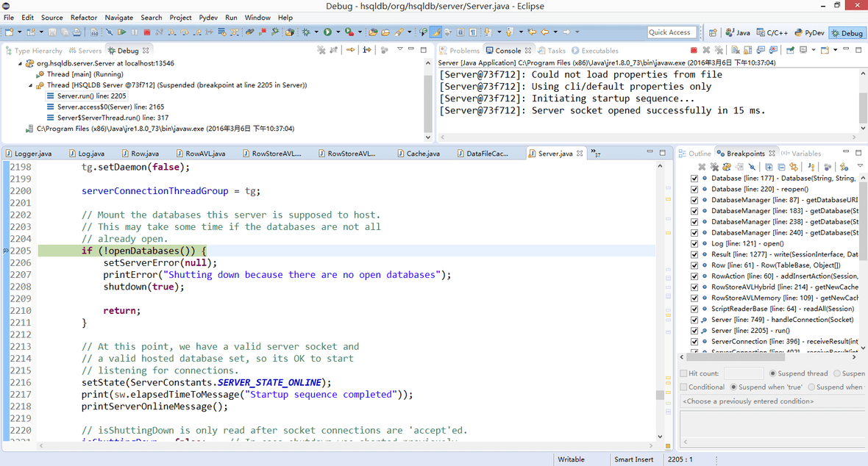Screen dimensions: 868x466
Task: Remove all breakpoints in Breakpoints view
Action: [x=714, y=168]
